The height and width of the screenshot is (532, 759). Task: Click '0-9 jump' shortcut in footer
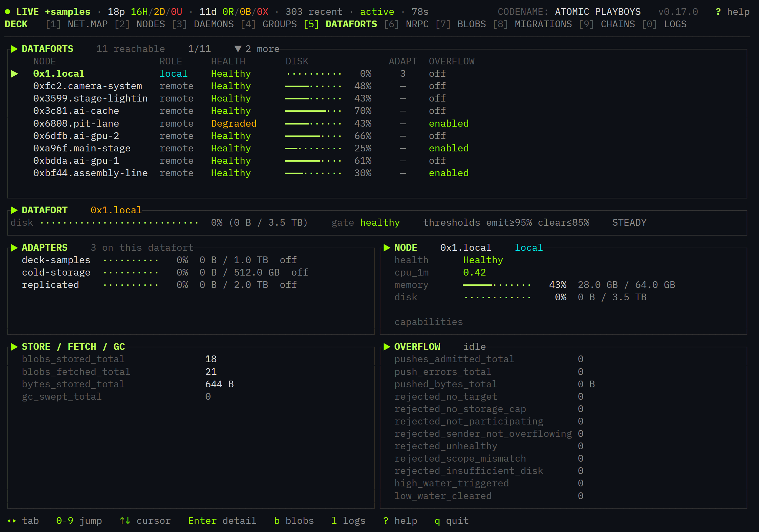click(79, 521)
